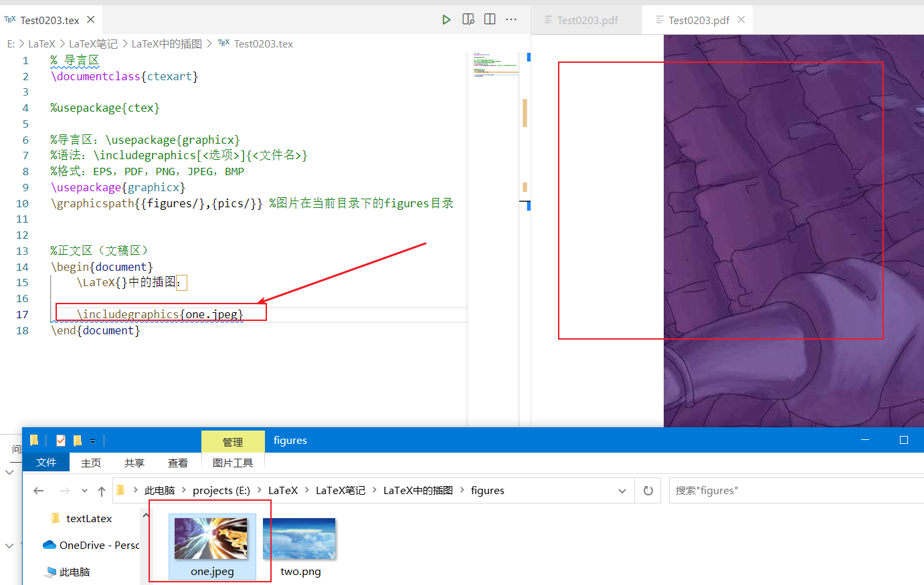Viewport: 924px width, 585px height.
Task: Switch to the Test0203.tex editor tab
Action: pyautogui.click(x=50, y=20)
